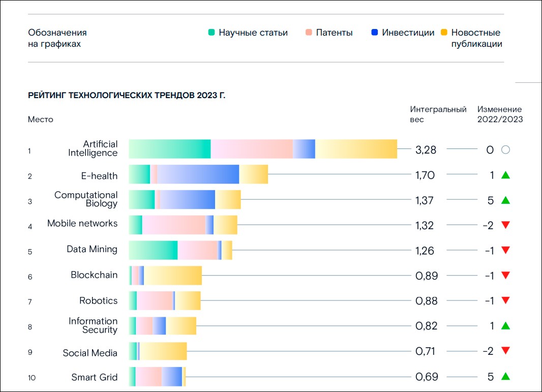Image resolution: width=542 pixels, height=392 pixels.
Task: Click the yellow segment of Social Media bar
Action: pyautogui.click(x=163, y=351)
